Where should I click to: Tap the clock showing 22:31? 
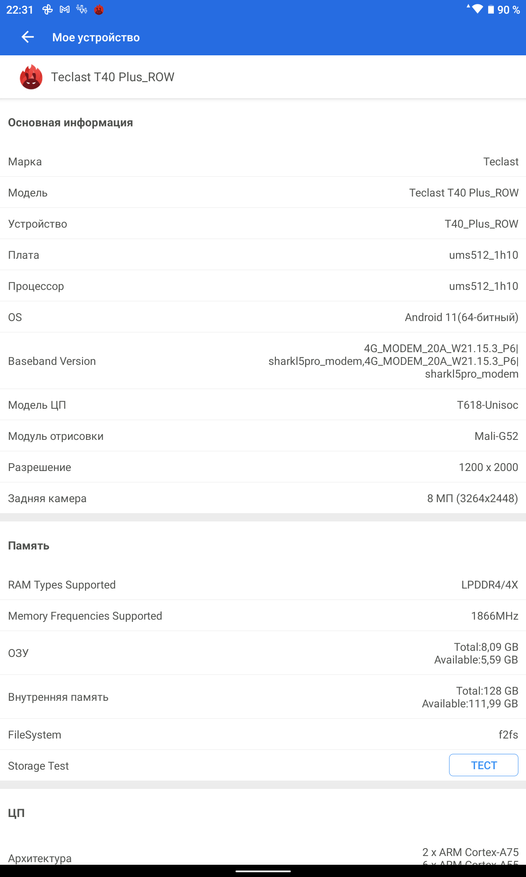coord(20,10)
